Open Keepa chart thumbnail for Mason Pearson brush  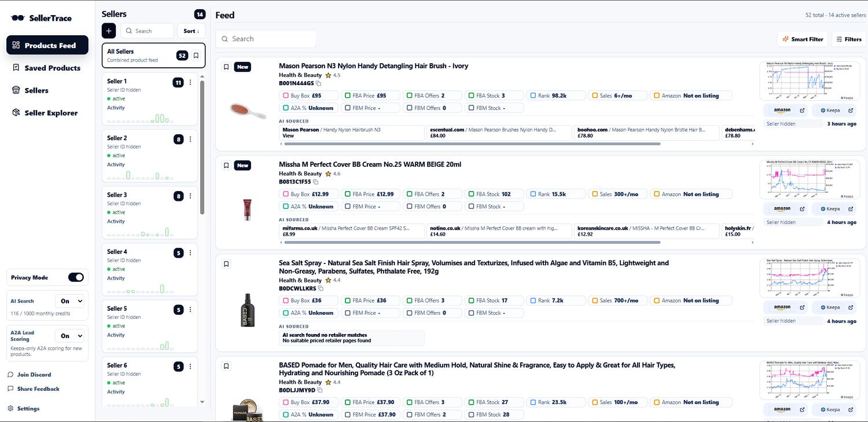[810, 81]
